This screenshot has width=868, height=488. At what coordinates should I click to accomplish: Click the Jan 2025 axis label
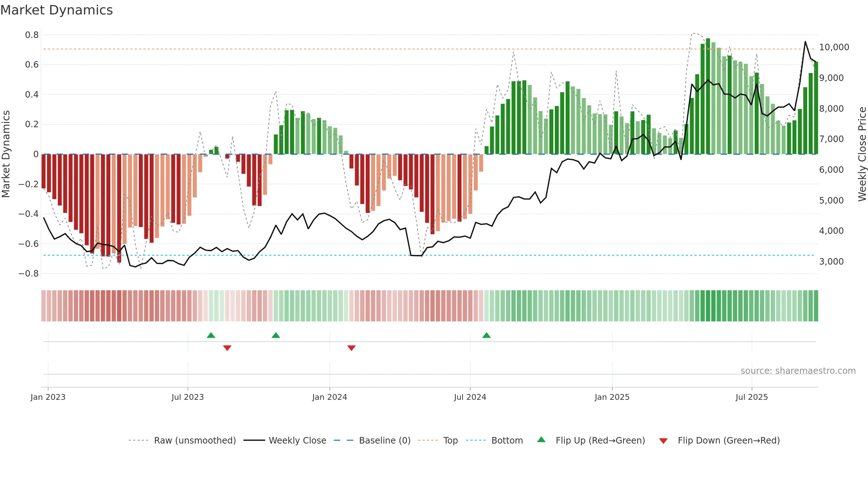(x=612, y=397)
